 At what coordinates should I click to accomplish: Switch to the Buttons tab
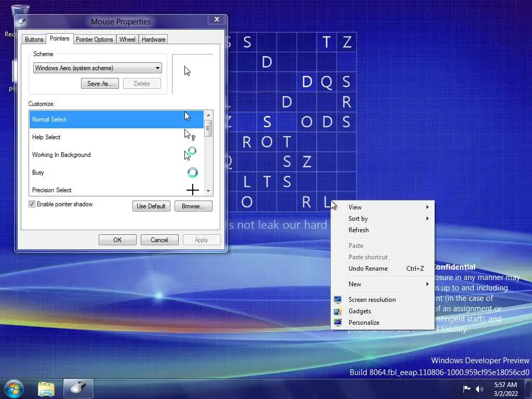pos(34,39)
